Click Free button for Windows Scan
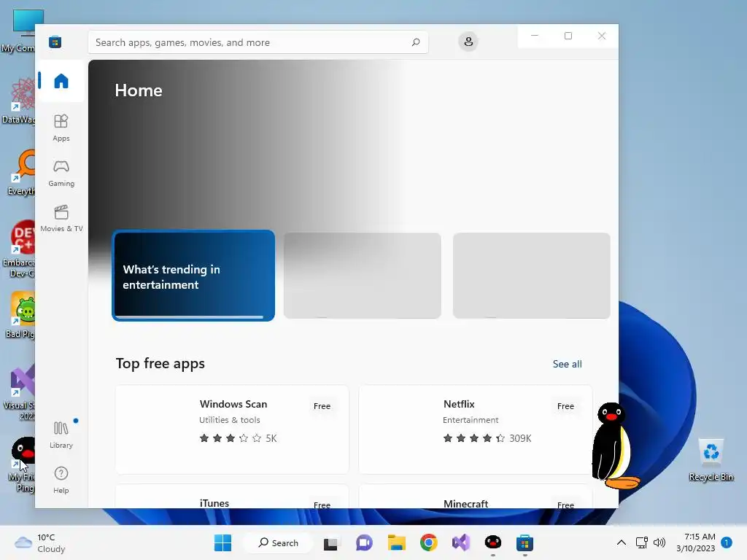The height and width of the screenshot is (560, 747). tap(322, 406)
